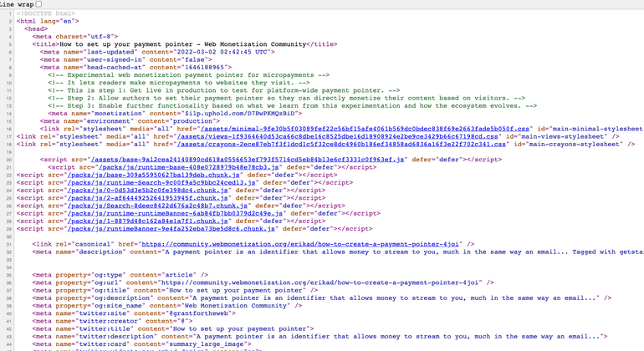
Task: Click the comment starting "This is step 1"
Action: click(224, 91)
